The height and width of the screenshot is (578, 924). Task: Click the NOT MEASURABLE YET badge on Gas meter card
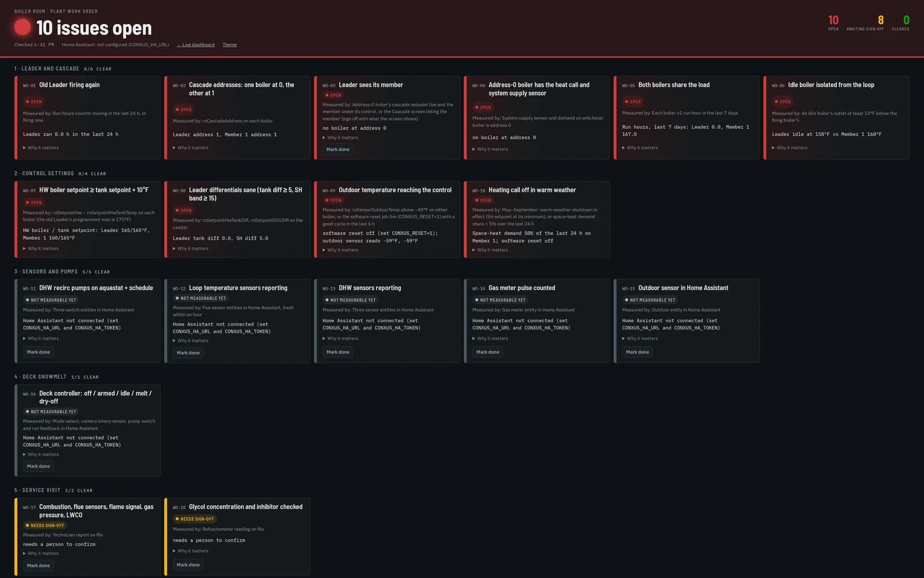[x=500, y=300]
